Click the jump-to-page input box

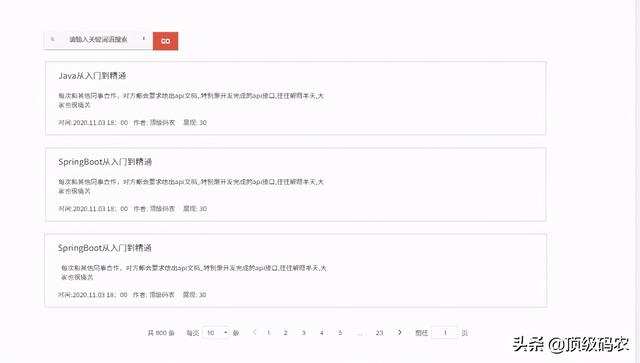click(x=444, y=333)
